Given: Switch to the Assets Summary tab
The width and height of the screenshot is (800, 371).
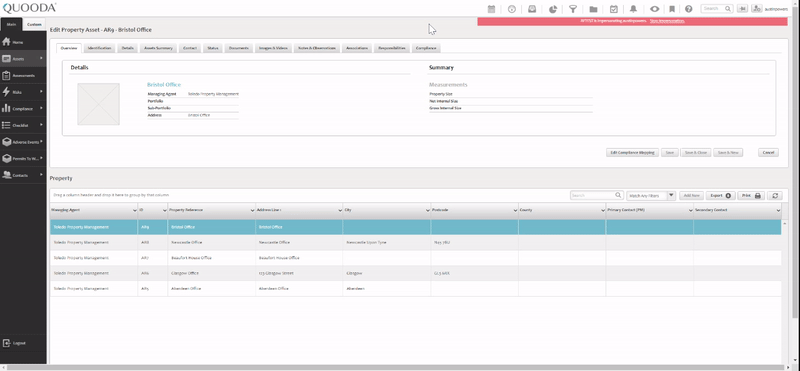Looking at the screenshot, I should (158, 48).
